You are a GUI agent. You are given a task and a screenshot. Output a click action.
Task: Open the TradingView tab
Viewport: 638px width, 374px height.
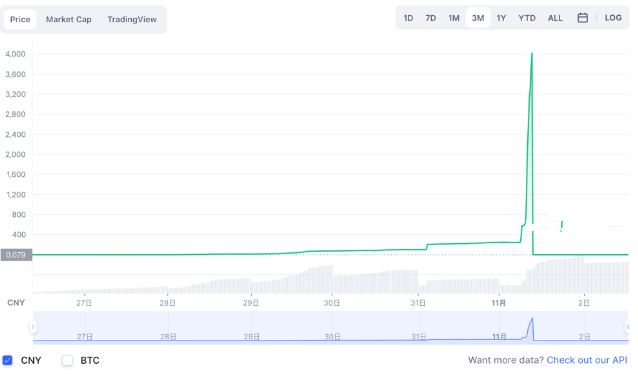[x=132, y=19]
